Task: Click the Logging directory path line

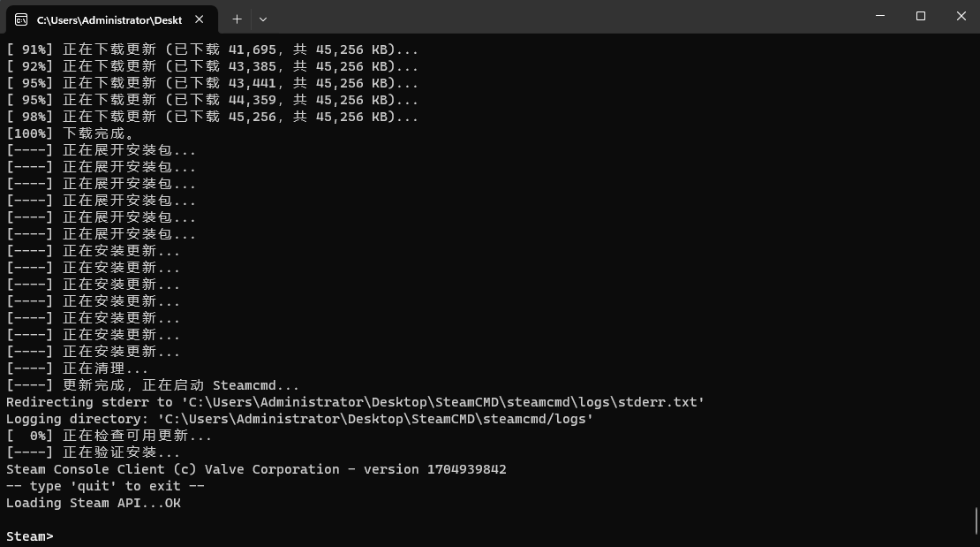Action: point(300,419)
